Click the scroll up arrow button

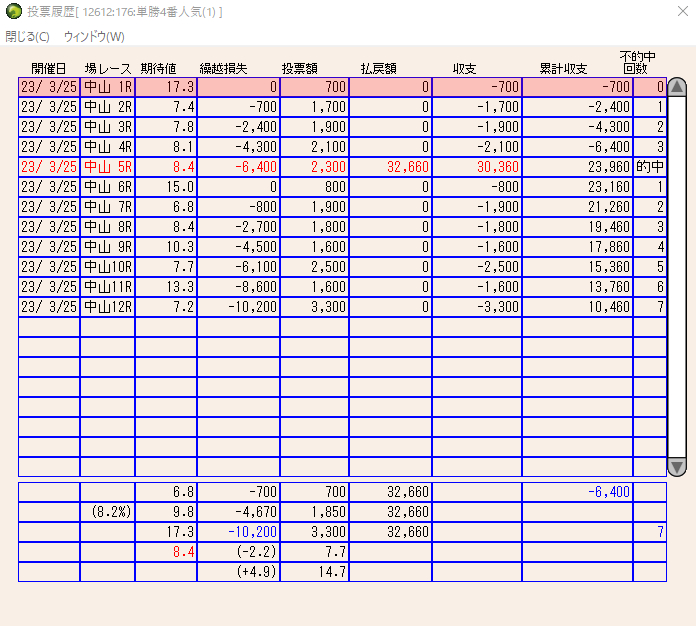(x=677, y=87)
